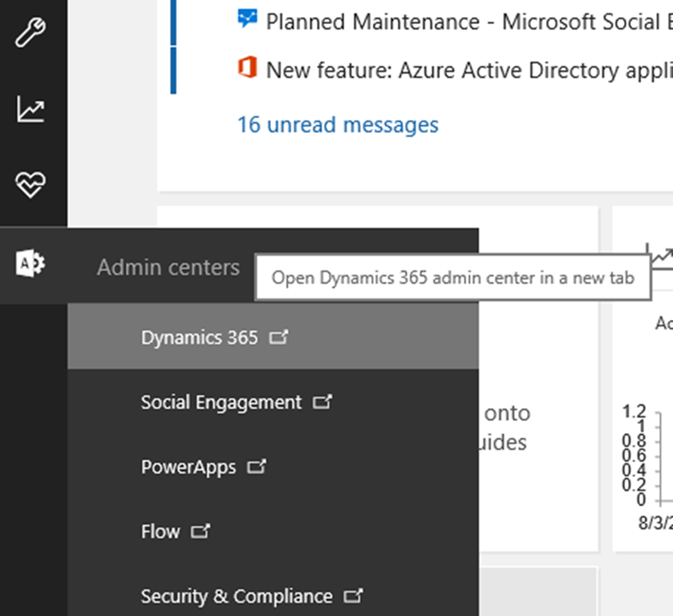The height and width of the screenshot is (616, 673).
Task: Click the Office logo beside New feature message
Action: click(247, 67)
